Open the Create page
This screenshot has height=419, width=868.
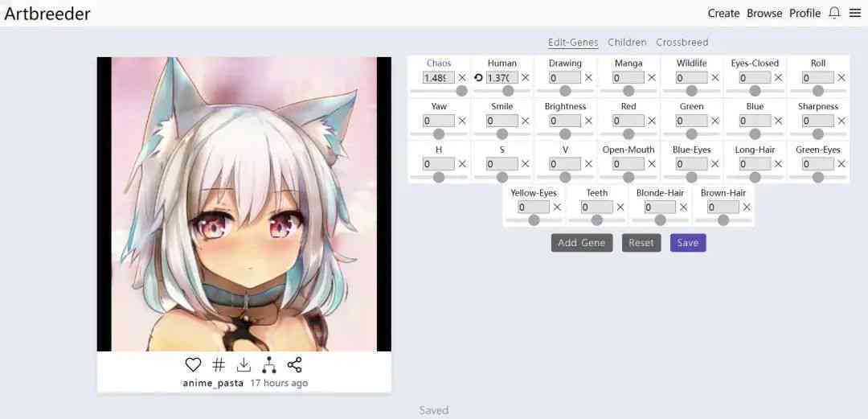click(723, 14)
